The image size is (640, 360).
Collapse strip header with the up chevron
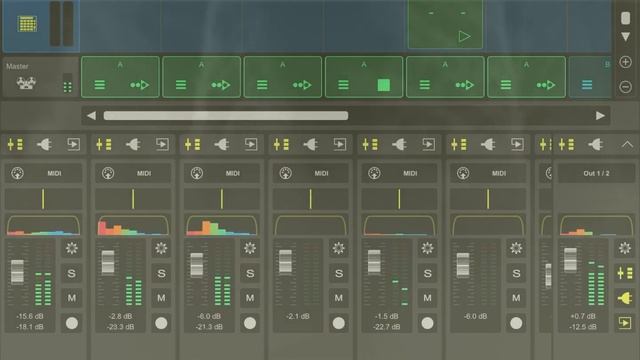coord(627,144)
